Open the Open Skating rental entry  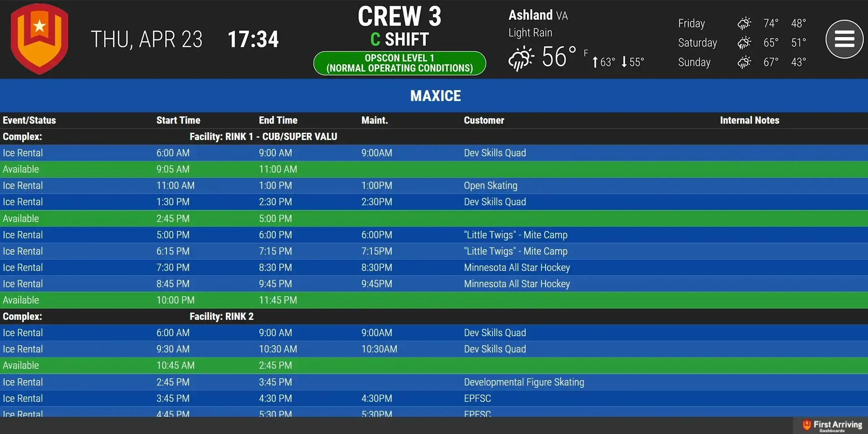point(434,185)
